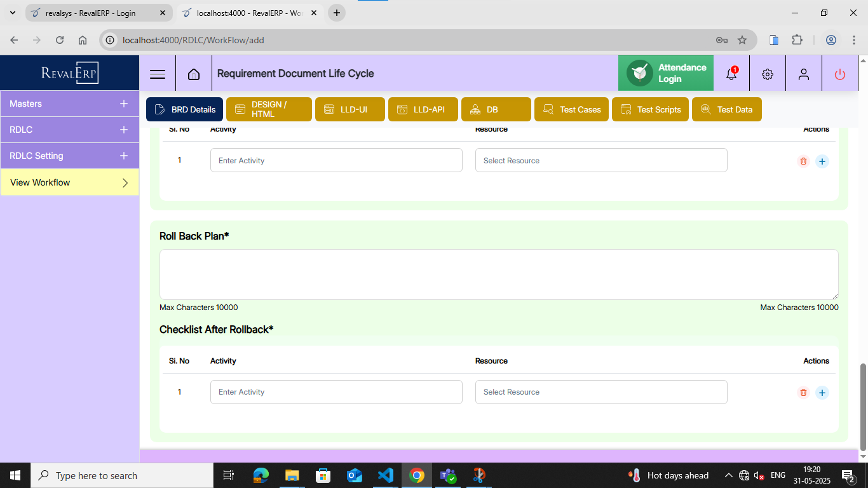Click the Enter Activity field under Checklist After Rollback

pyautogui.click(x=336, y=392)
